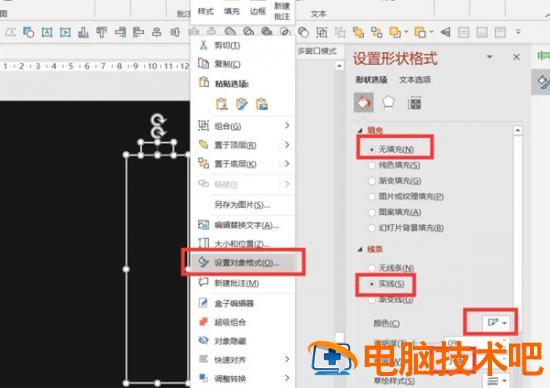Click the 对象隐藏 eye icon
The height and width of the screenshot is (388, 550).
coord(203,340)
